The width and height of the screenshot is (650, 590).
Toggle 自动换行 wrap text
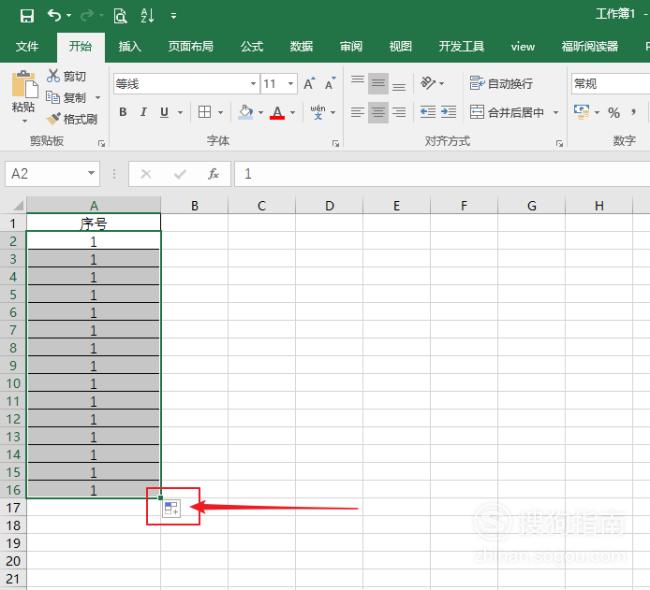(501, 84)
